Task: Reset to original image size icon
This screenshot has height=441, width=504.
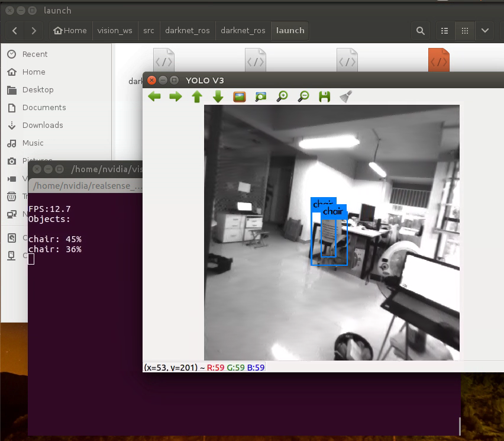Action: [240, 96]
